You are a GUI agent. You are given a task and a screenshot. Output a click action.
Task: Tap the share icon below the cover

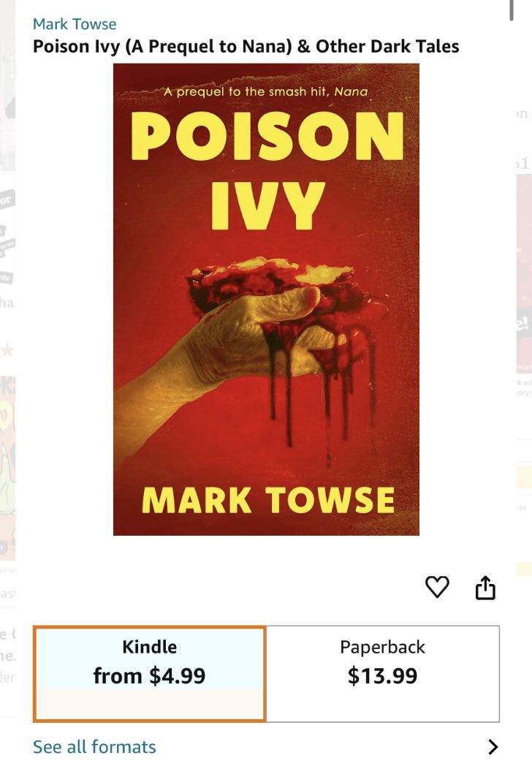485,587
